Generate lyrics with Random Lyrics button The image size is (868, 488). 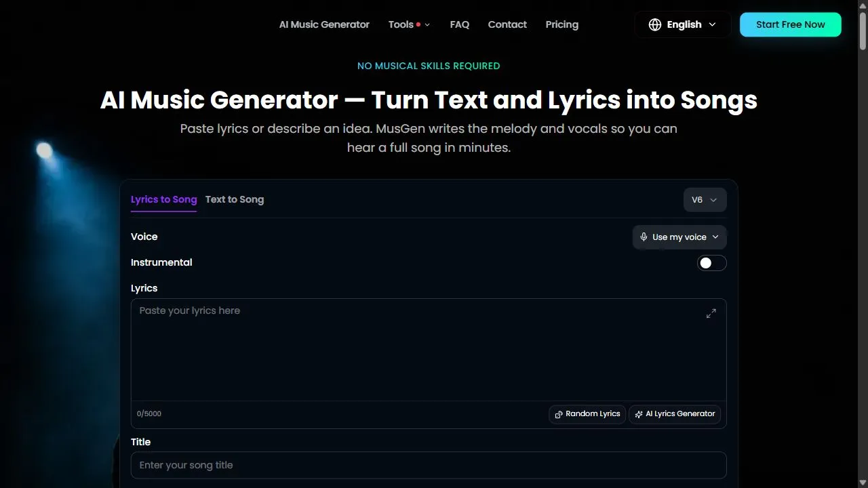coord(587,414)
